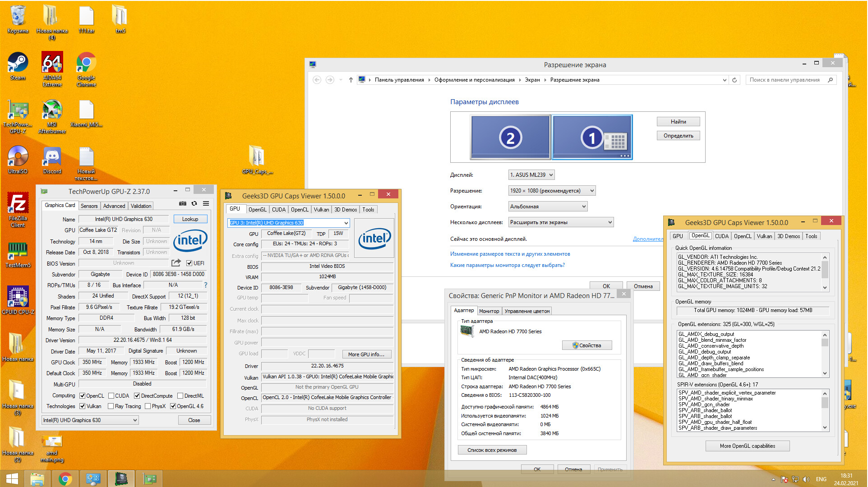Click up-level arrow in Control Panel window
The width and height of the screenshot is (868, 487).
(x=351, y=80)
